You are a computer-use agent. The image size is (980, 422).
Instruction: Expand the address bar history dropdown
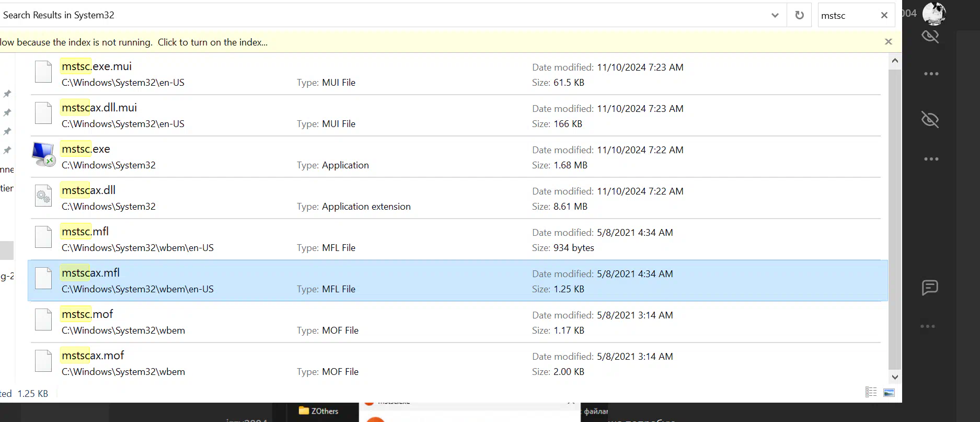click(775, 15)
